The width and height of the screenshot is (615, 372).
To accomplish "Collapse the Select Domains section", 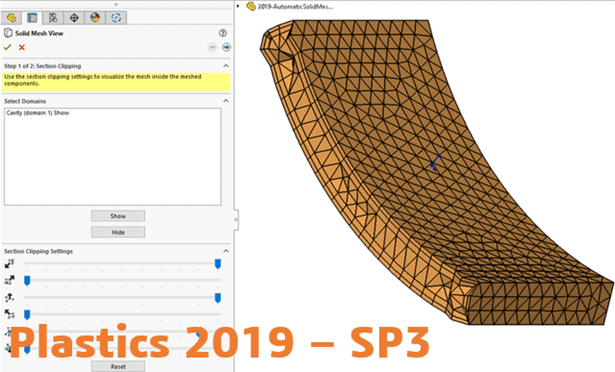I will (x=226, y=101).
